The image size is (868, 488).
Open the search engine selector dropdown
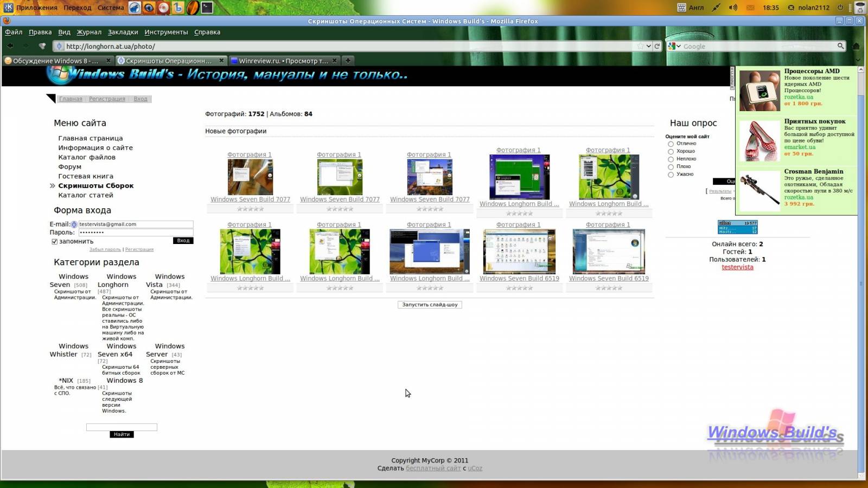coord(674,46)
